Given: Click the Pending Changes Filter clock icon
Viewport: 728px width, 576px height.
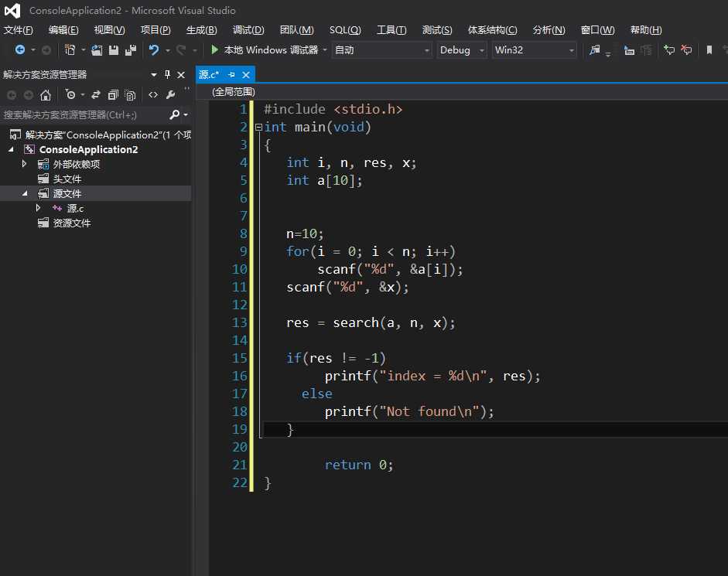Looking at the screenshot, I should [x=70, y=94].
